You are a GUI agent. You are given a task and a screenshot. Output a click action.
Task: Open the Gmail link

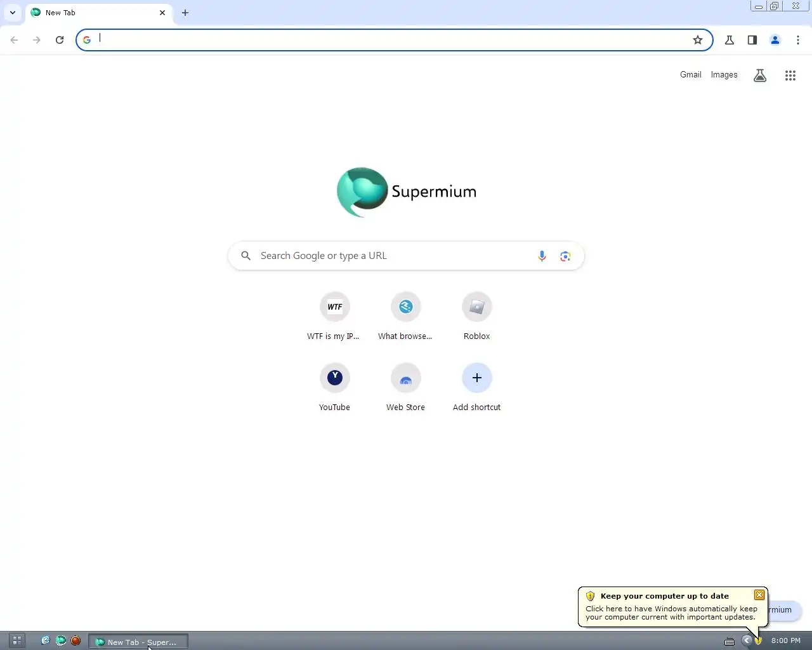point(691,75)
